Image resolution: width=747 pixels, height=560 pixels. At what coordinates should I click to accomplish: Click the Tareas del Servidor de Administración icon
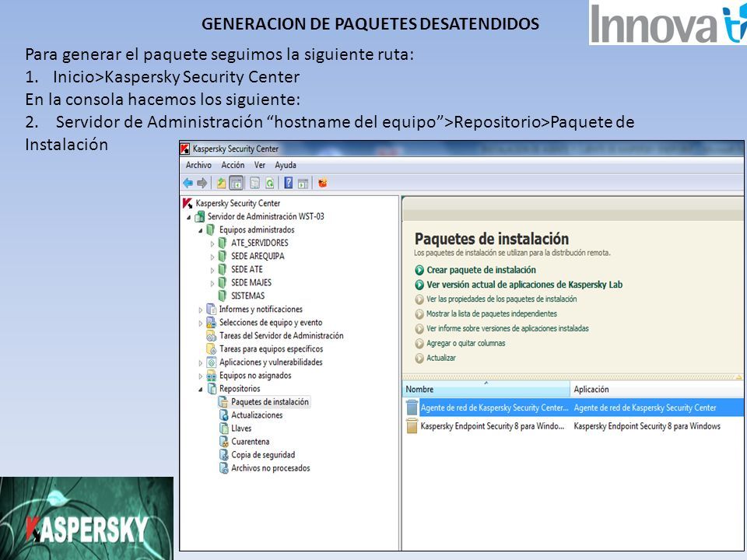(x=211, y=336)
